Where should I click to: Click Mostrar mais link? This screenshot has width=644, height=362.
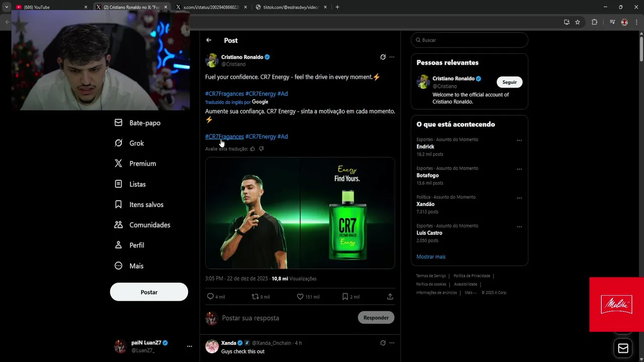431,257
